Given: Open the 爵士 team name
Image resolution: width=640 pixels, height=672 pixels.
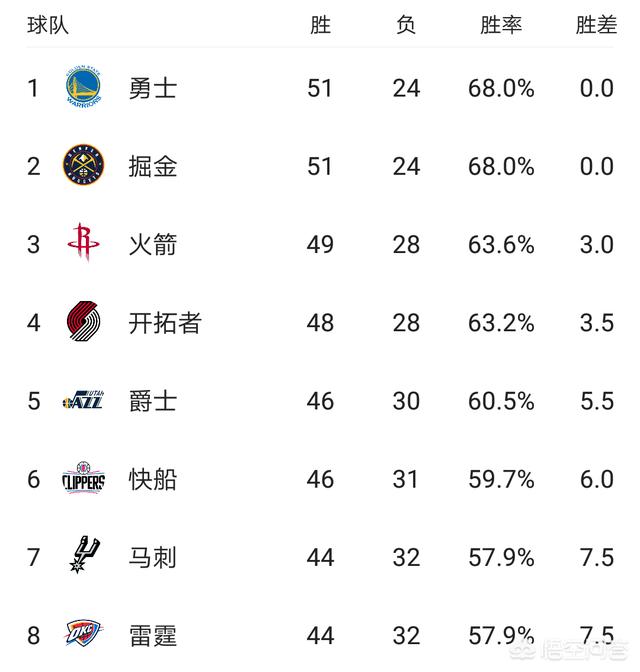Looking at the screenshot, I should click(x=153, y=401).
